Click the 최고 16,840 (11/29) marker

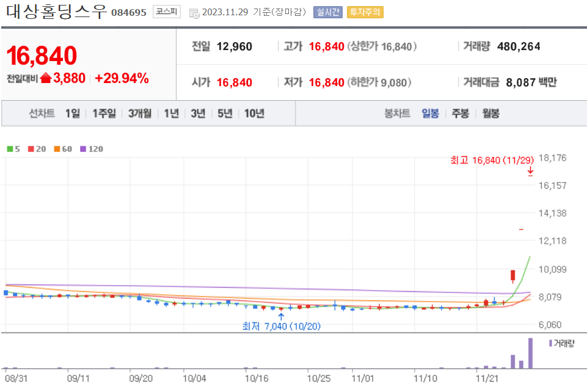(x=492, y=161)
